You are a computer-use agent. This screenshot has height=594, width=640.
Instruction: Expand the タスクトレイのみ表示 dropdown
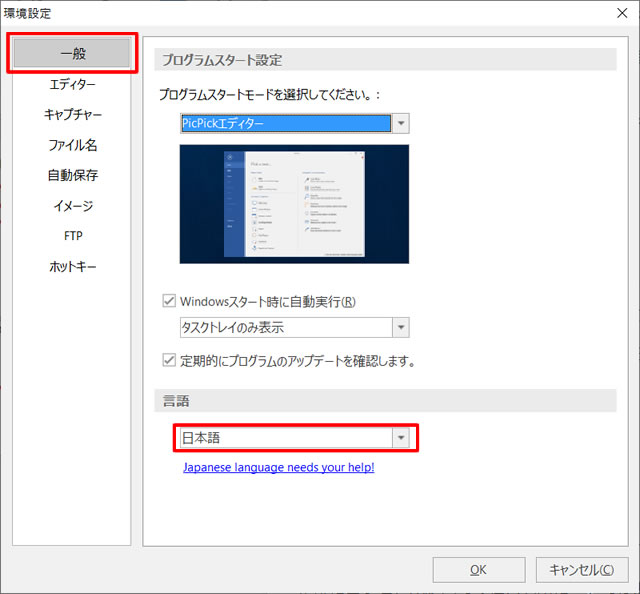click(x=294, y=327)
